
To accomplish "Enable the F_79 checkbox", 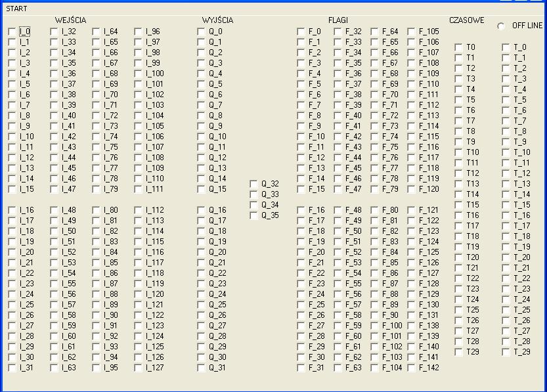I will 374,189.
